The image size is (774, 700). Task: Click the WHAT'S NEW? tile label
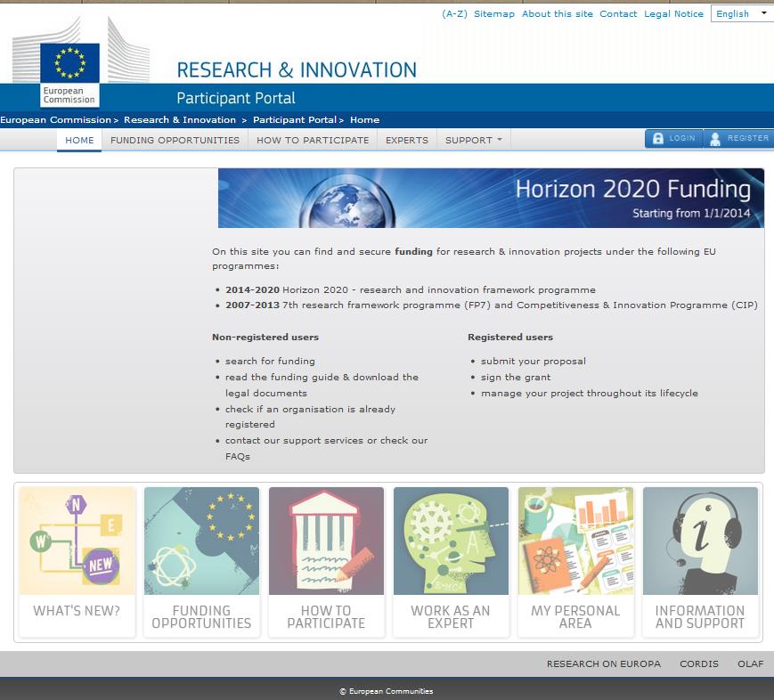pos(77,611)
